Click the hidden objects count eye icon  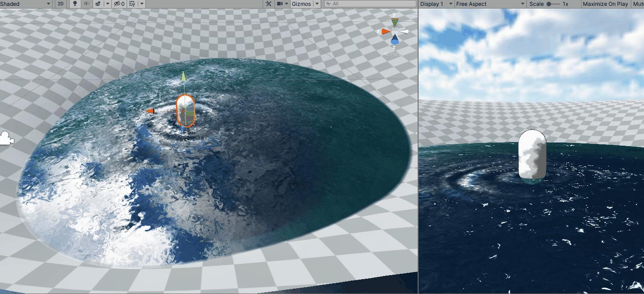point(118,4)
